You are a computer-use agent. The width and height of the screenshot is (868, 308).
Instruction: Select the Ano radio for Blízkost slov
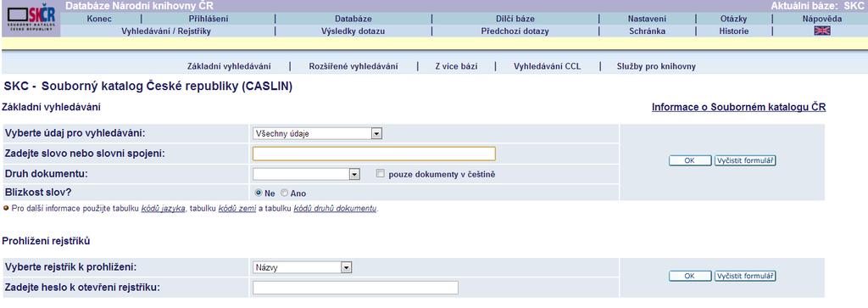click(285, 193)
